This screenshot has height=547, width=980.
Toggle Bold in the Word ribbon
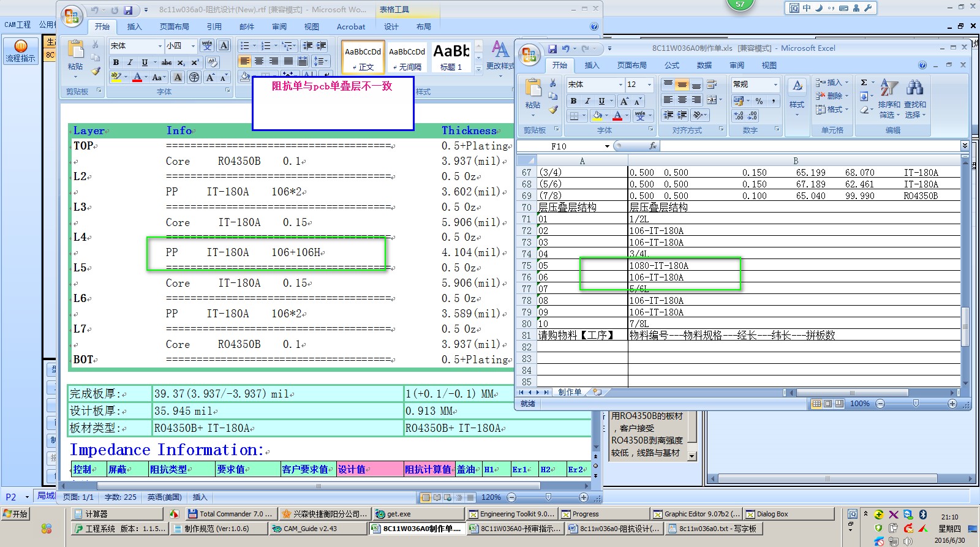[116, 62]
